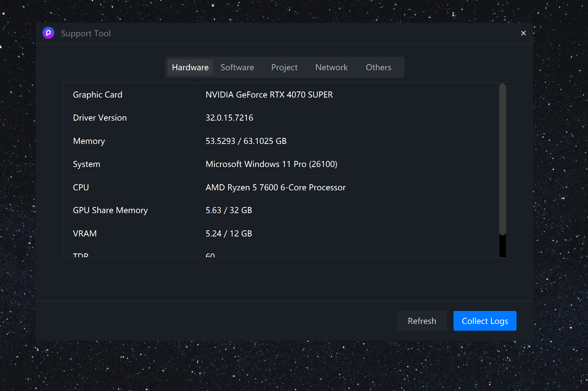Select the GPU Share Memory row

110,210
